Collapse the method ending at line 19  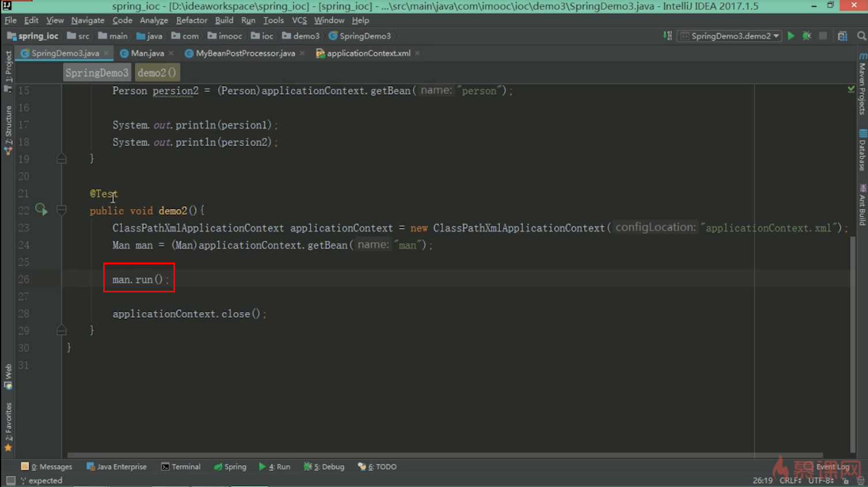62,159
